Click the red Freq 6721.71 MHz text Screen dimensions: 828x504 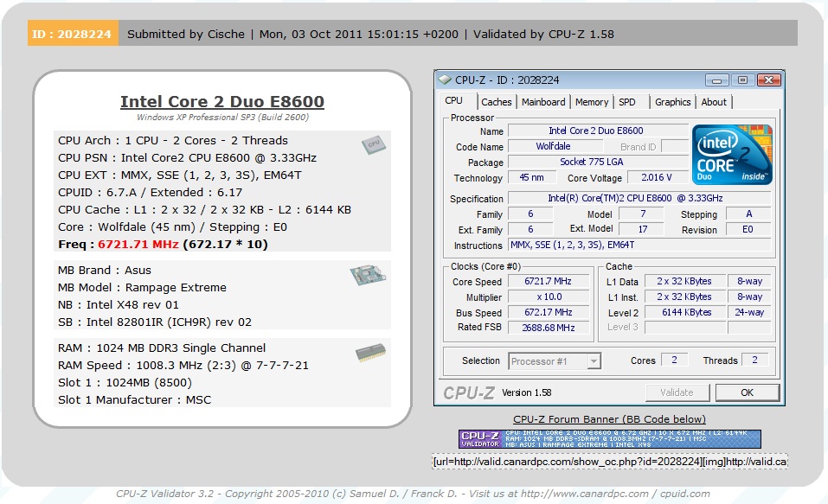138,245
